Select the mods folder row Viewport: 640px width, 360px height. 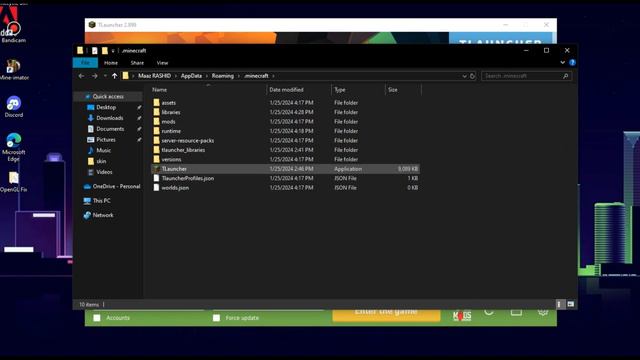(285, 122)
